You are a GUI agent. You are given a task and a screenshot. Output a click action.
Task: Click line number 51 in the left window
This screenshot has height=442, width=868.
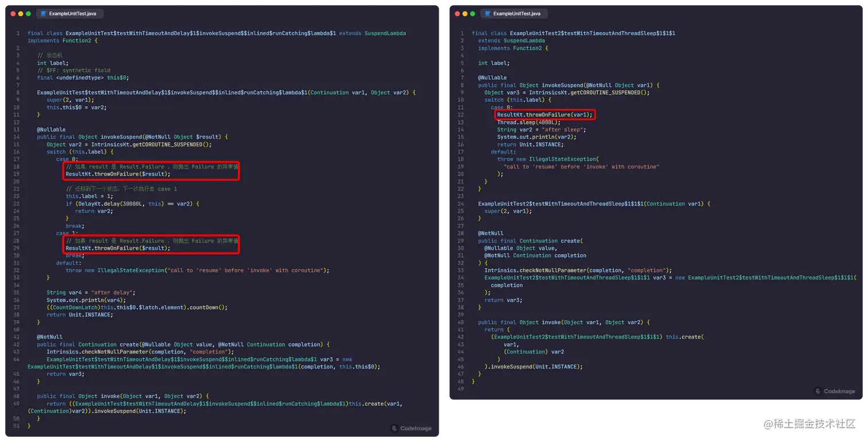pos(17,426)
